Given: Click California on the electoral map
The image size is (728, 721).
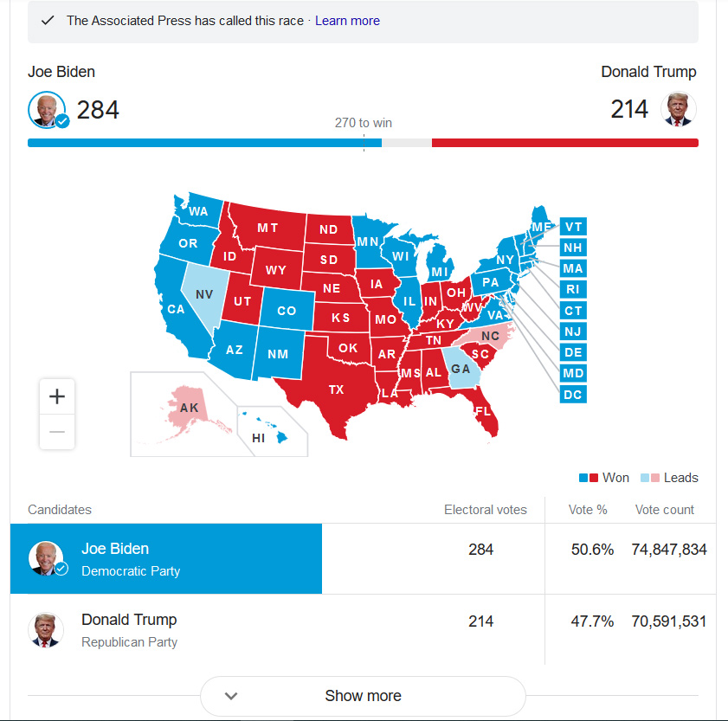Looking at the screenshot, I should click(177, 309).
